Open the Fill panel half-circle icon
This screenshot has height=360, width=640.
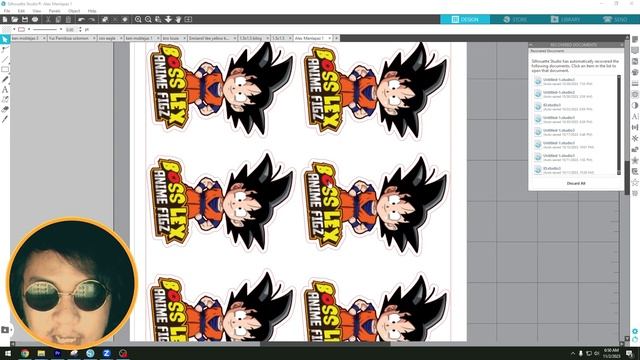[x=635, y=105]
